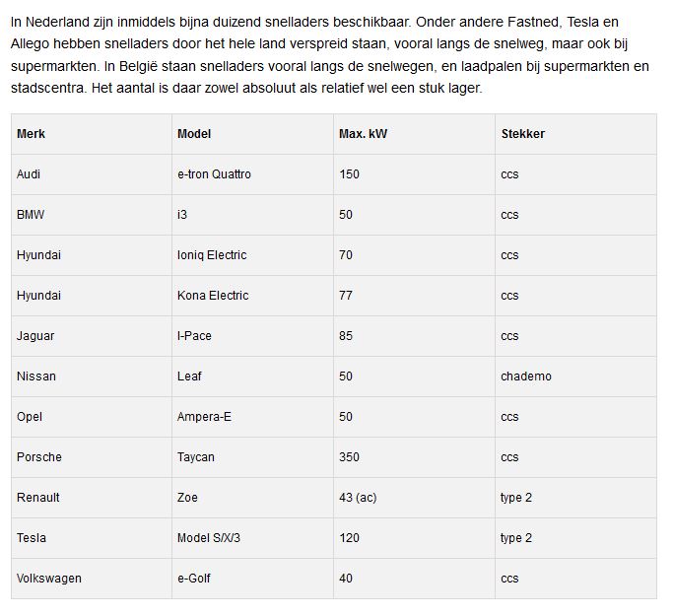Select the 43 (ac) value cell
Screen dimensions: 674x616
(358, 498)
